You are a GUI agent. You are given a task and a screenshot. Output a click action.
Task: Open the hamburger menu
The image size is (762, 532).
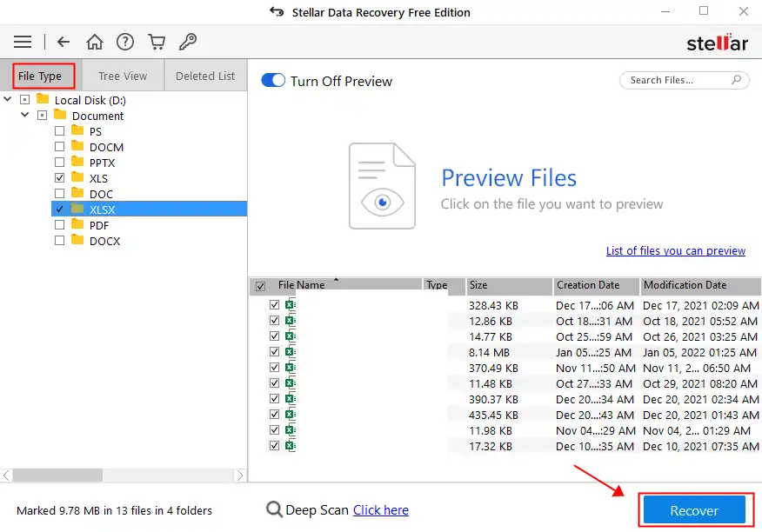tap(23, 42)
